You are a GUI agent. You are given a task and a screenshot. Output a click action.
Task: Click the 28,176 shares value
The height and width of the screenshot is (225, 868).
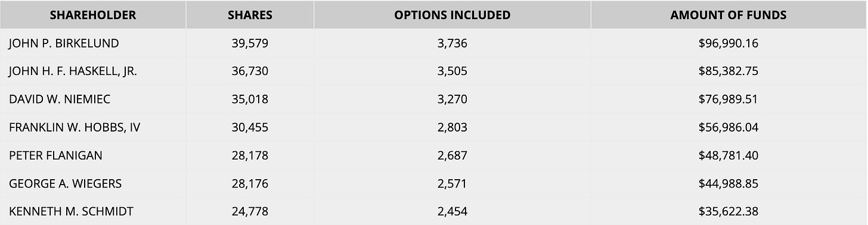tap(250, 183)
